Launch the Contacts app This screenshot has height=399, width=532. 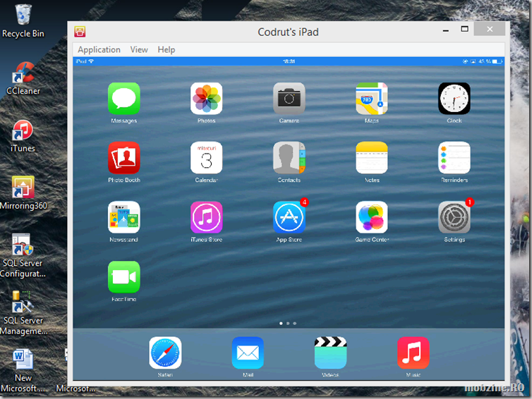click(x=289, y=158)
